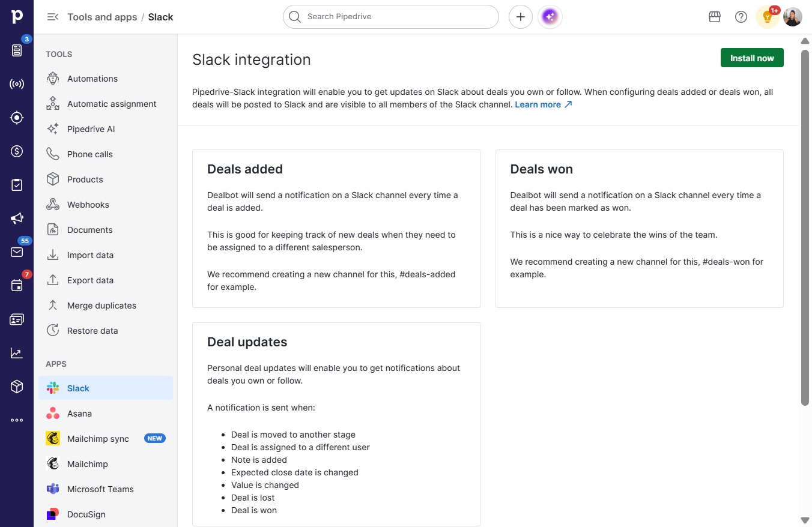Open the Products box icon in left rail
Viewport: 812px width, 527px height.
point(17,387)
